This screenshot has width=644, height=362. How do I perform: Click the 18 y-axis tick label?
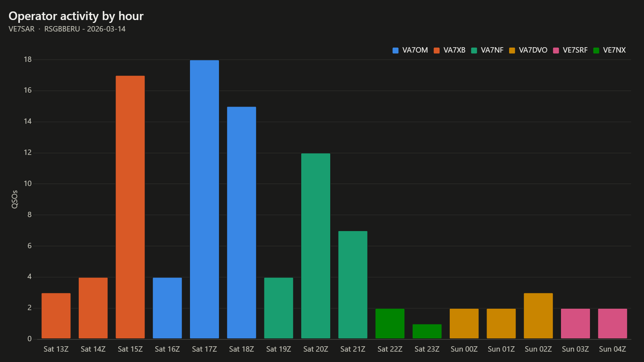28,59
